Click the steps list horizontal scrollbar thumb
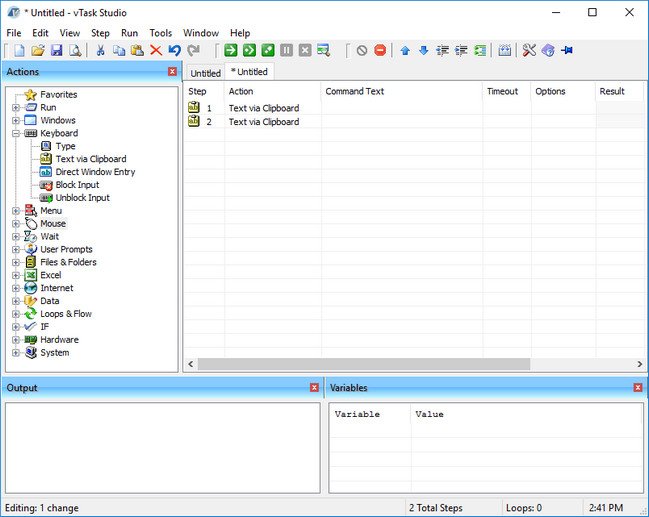 [364, 364]
